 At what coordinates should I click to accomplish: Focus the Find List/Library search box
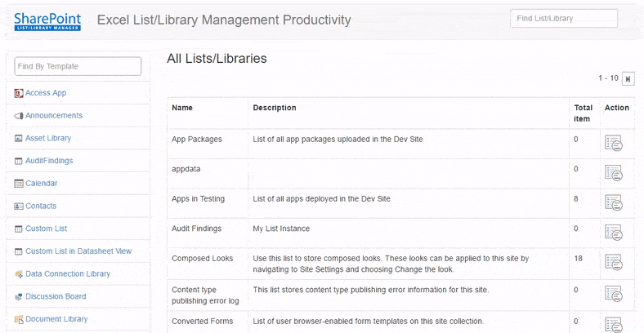click(x=564, y=19)
